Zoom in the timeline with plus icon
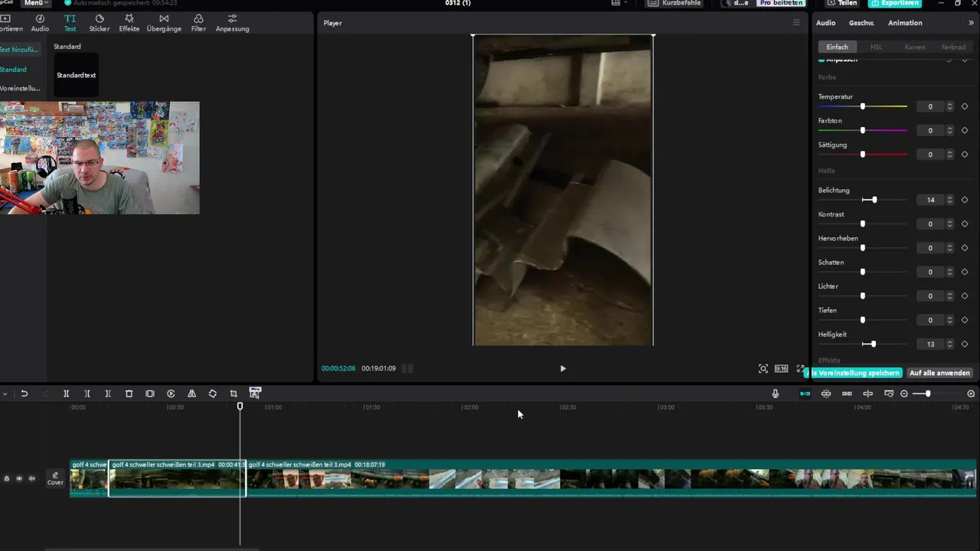 971,393
